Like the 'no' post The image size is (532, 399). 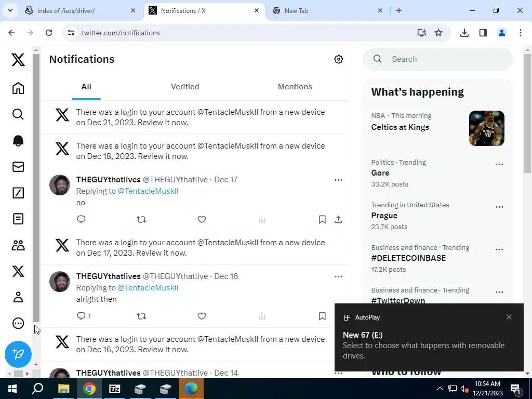[202, 220]
